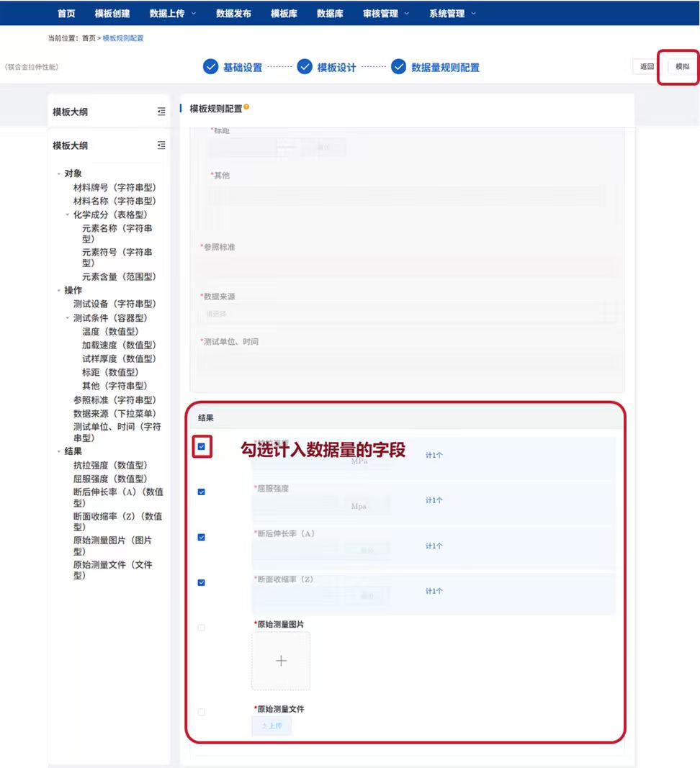Open the 数据上传 menu

(x=172, y=13)
